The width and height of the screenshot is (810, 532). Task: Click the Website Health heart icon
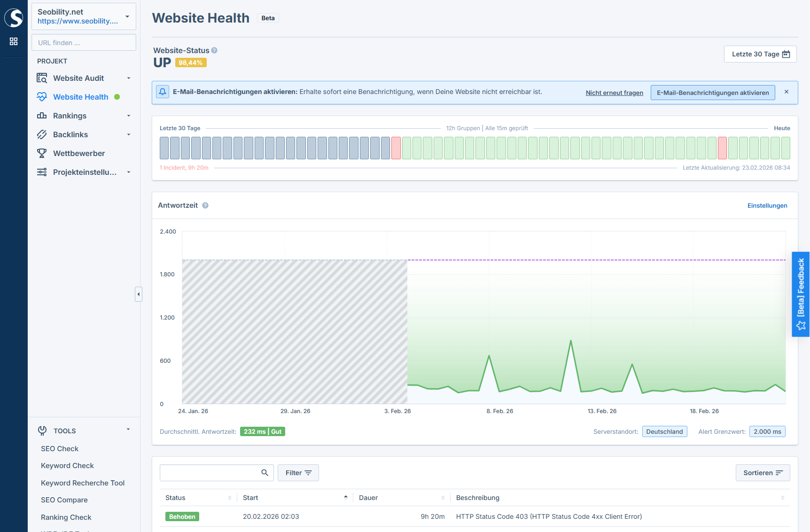(x=42, y=97)
